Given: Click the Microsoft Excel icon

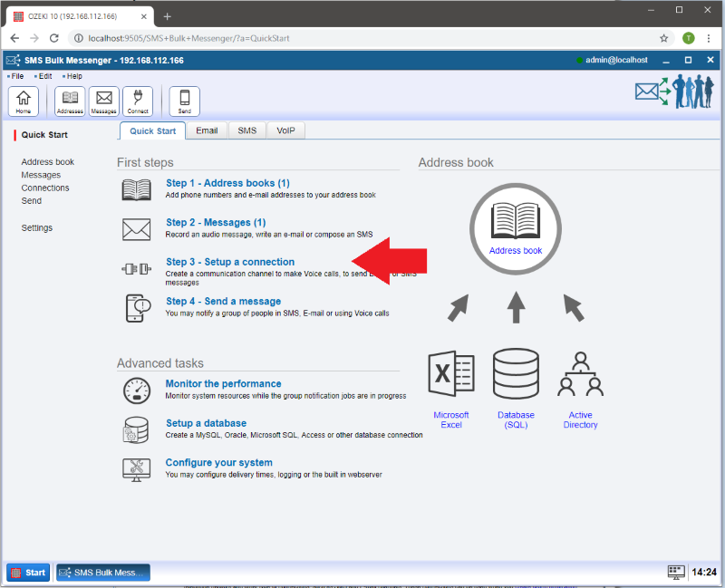Looking at the screenshot, I should click(x=450, y=374).
